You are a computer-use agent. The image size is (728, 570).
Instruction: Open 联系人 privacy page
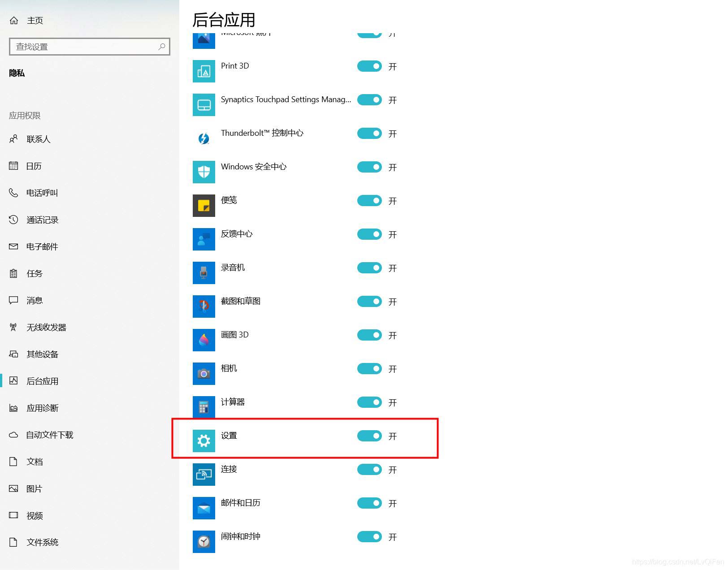click(90, 139)
